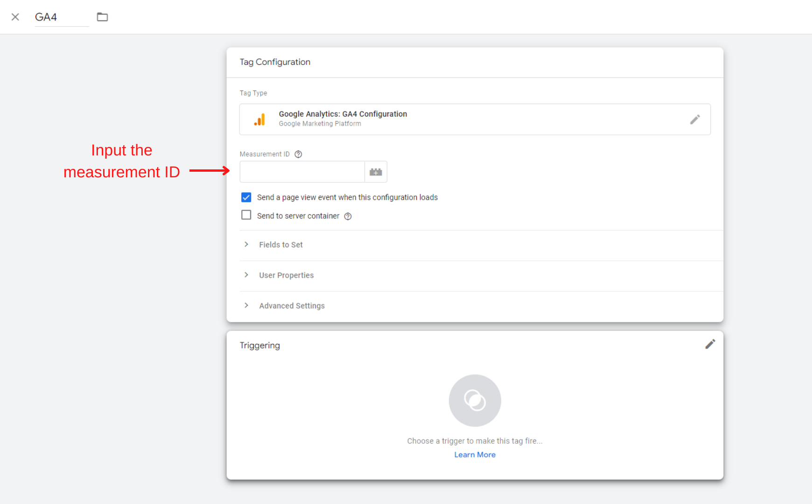The width and height of the screenshot is (812, 504).
Task: Click the Tag Configuration heading
Action: (275, 62)
